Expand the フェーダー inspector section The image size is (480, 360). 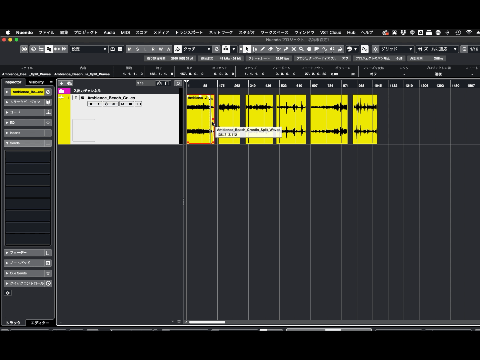click(x=24, y=253)
